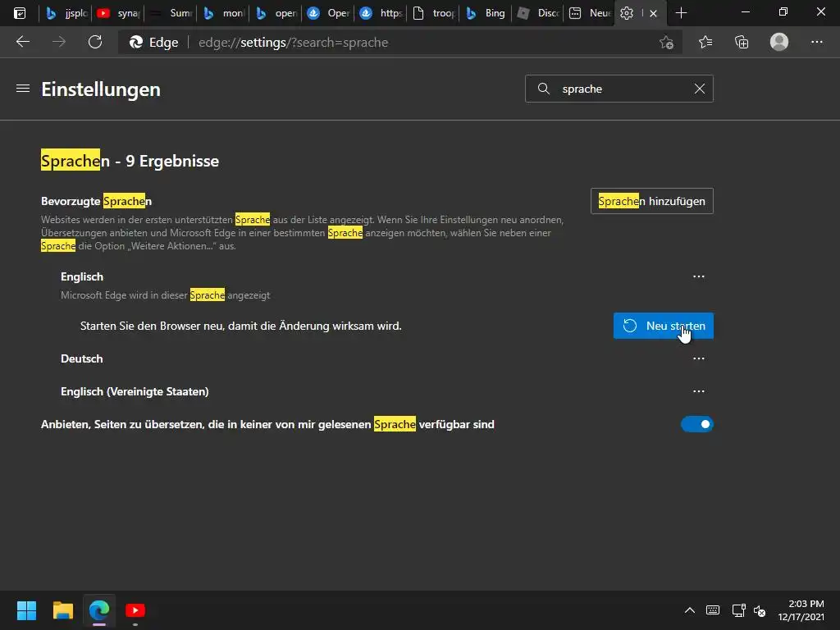
Task: Open the clock showing 2:03 PM
Action: pyautogui.click(x=801, y=610)
